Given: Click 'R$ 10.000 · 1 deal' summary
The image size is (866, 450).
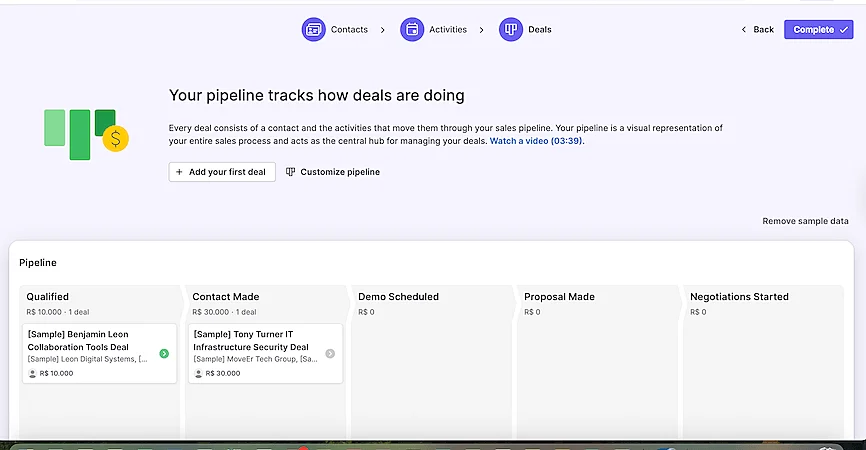Looking at the screenshot, I should pos(57,312).
